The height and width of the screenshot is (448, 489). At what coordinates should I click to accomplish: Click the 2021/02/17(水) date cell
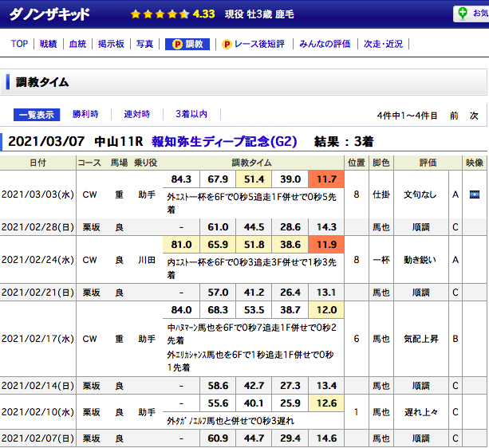tap(37, 339)
